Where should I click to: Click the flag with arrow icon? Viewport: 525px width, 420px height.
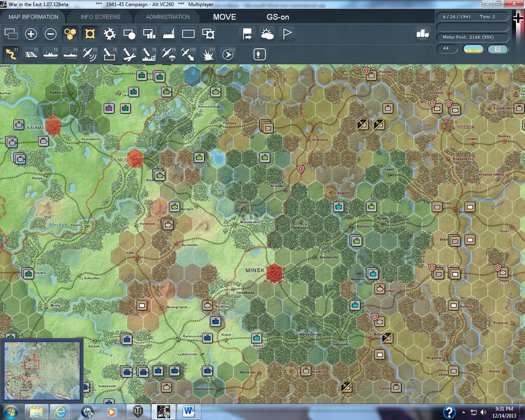[247, 34]
